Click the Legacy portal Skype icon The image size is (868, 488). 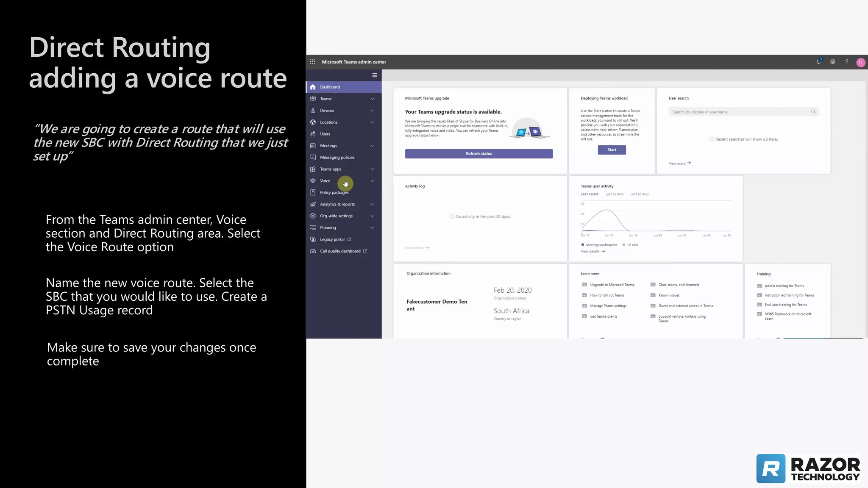pyautogui.click(x=313, y=239)
